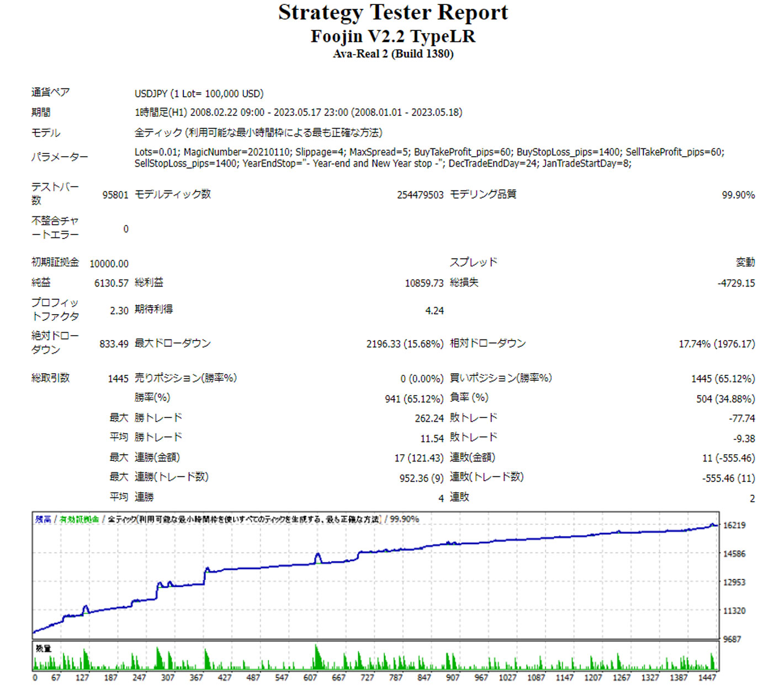Screen dimensions: 784x690
Task: Select the spread value 変動
Action: pyautogui.click(x=745, y=263)
